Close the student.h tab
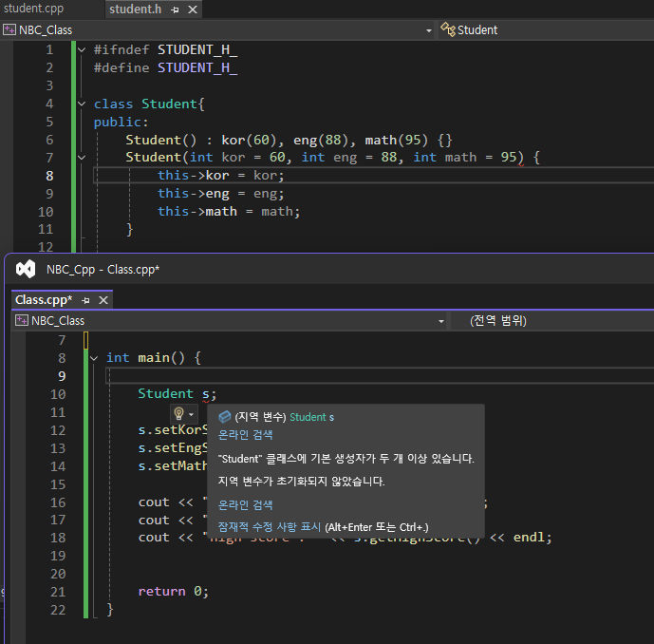This screenshot has width=654, height=644. pyautogui.click(x=193, y=9)
